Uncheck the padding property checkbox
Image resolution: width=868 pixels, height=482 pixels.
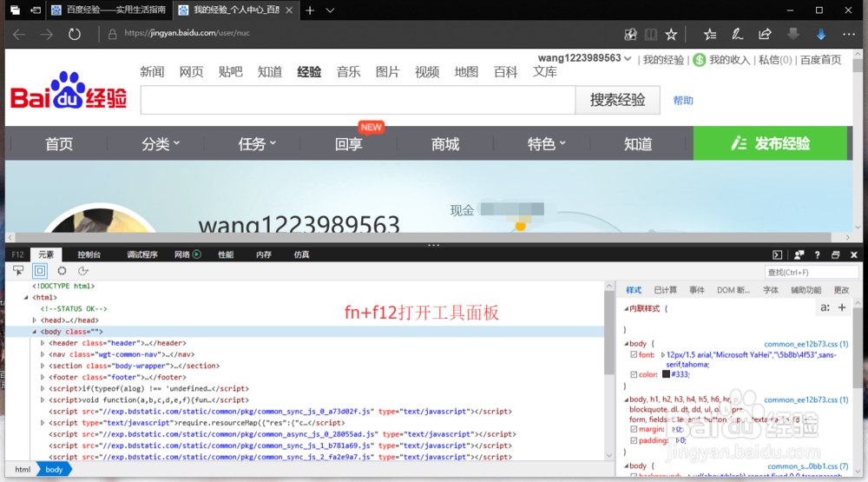point(634,440)
